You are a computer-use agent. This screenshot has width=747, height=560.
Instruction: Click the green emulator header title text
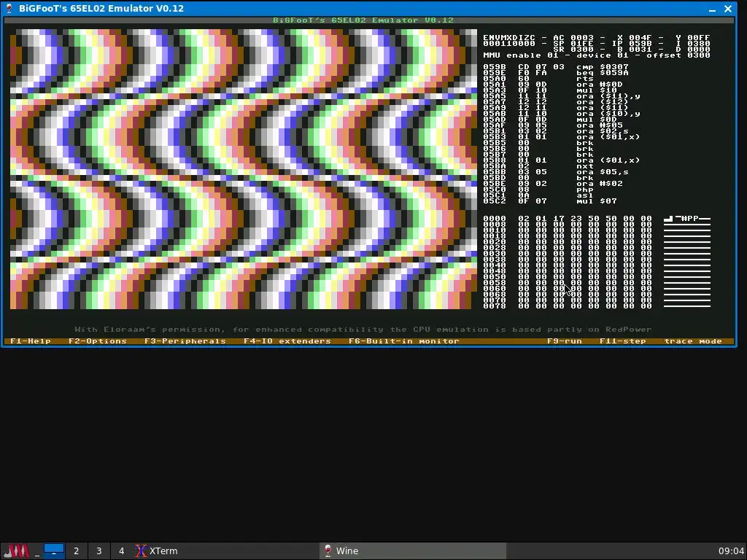click(x=363, y=20)
